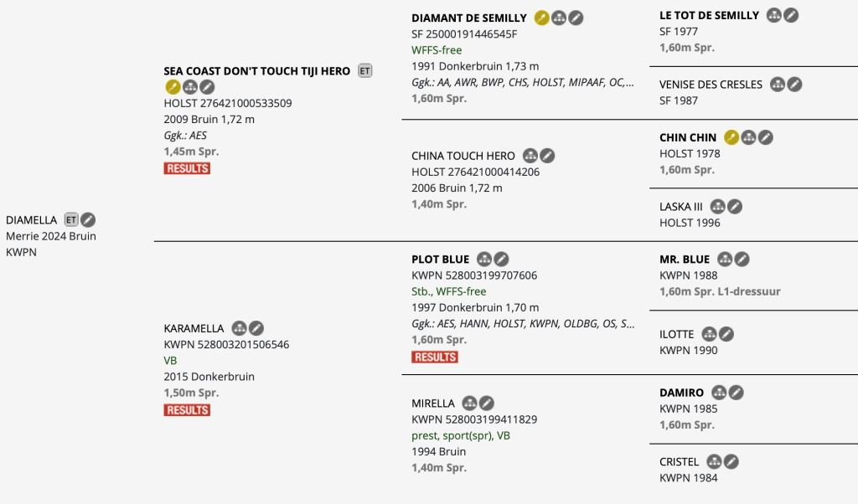Open Results for Sea Coast Don't Touch Tiji Hero
Image resolution: width=858 pixels, height=504 pixels.
[187, 168]
